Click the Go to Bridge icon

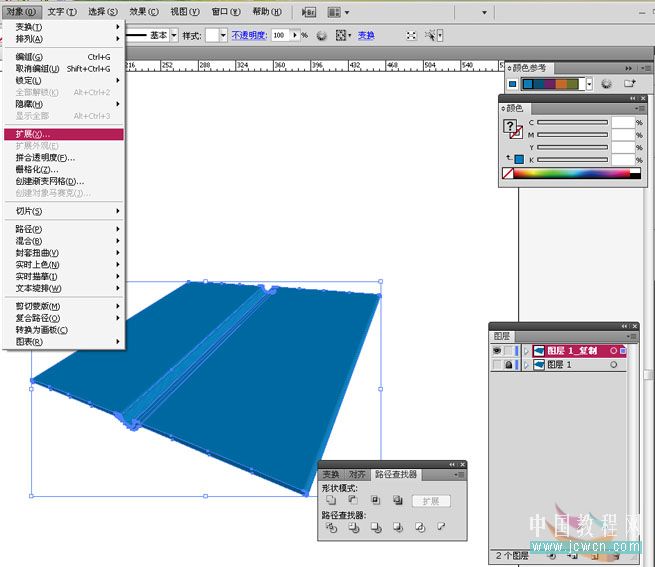point(309,13)
